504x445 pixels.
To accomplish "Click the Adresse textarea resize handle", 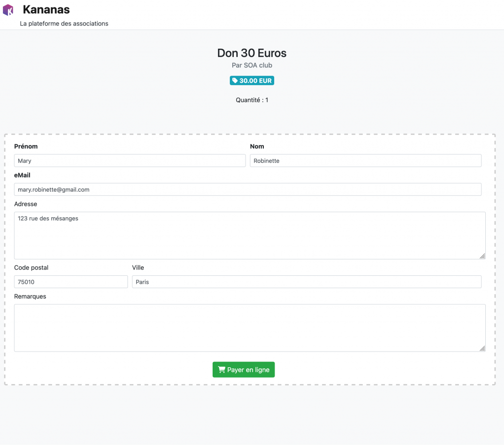I will click(482, 256).
